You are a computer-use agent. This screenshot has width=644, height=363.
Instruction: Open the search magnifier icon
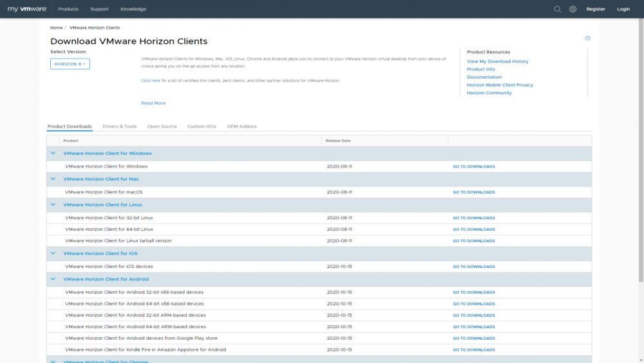coord(557,9)
